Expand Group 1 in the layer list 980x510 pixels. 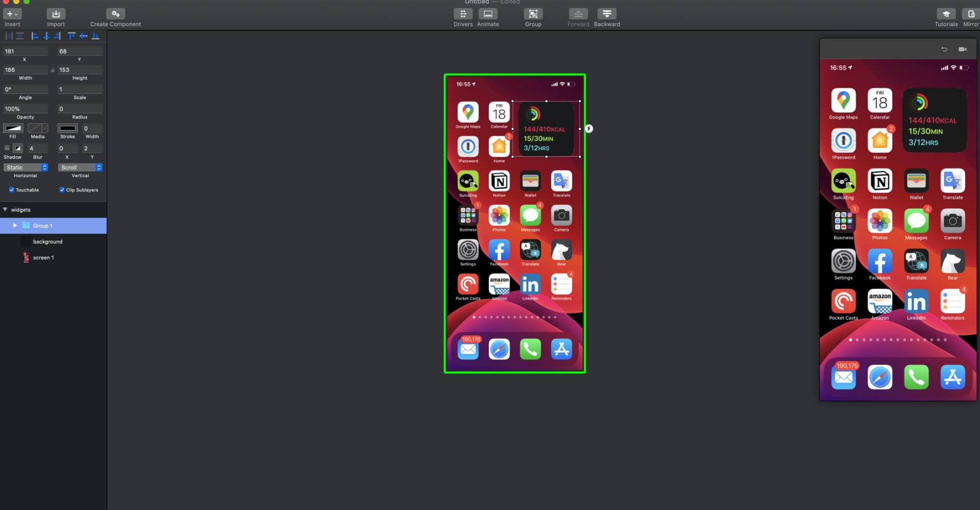(15, 226)
